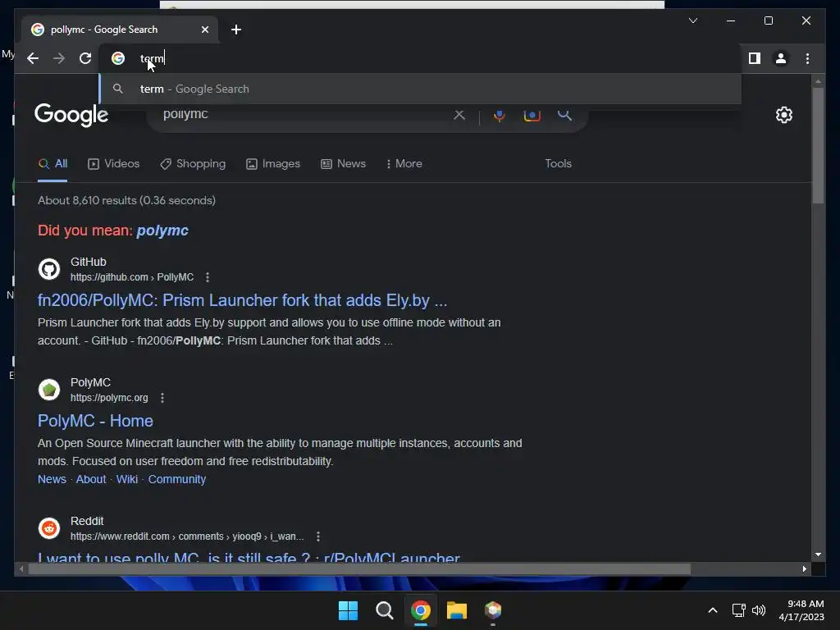Image resolution: width=840 pixels, height=630 pixels.
Task: Open the PolyMC Wiki sitelink
Action: coord(127,479)
